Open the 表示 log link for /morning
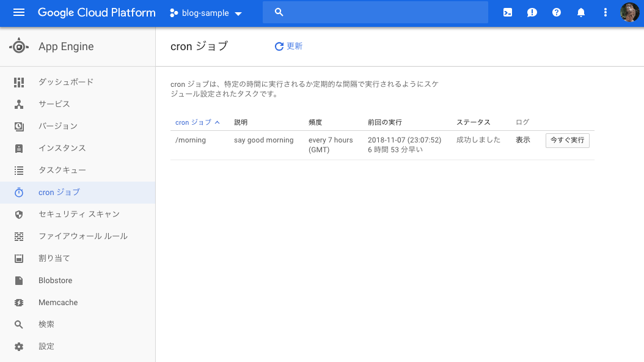The image size is (644, 362). (523, 140)
